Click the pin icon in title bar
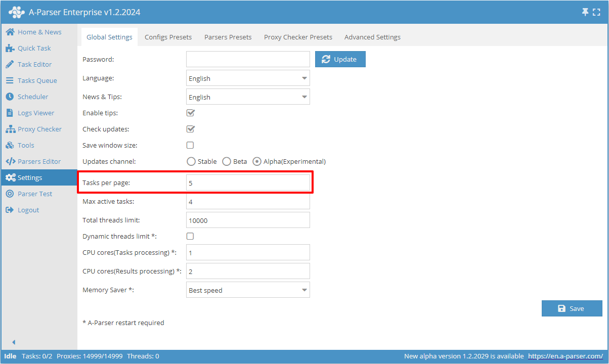This screenshot has width=609, height=364. tap(586, 12)
